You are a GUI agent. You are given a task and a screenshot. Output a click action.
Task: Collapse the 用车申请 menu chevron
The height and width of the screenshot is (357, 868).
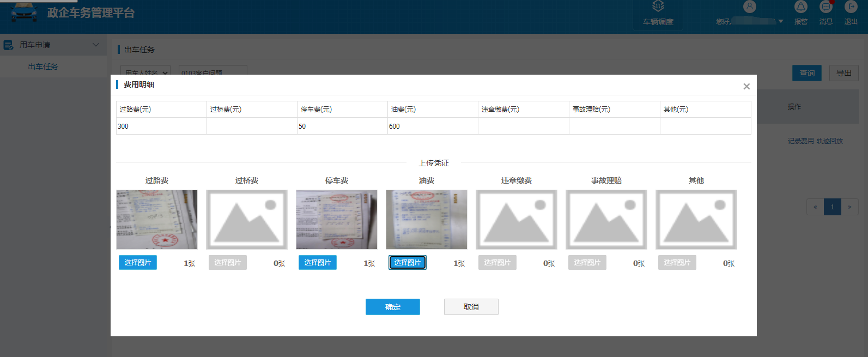point(96,45)
